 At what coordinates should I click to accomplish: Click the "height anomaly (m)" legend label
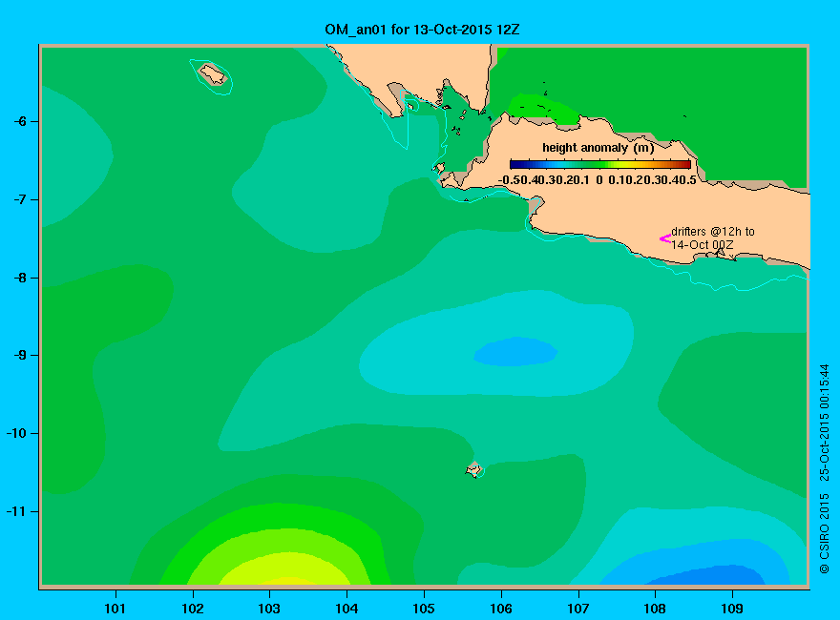[598, 148]
